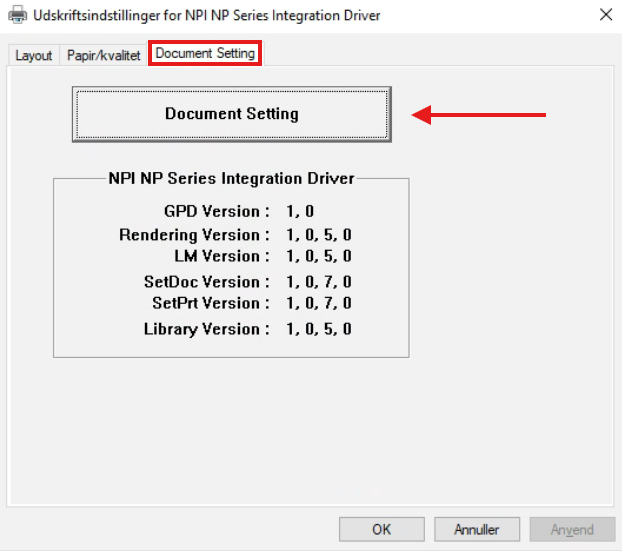Screen dimensions: 622x551
Task: Select the Rendering Version label
Action: pos(195,235)
